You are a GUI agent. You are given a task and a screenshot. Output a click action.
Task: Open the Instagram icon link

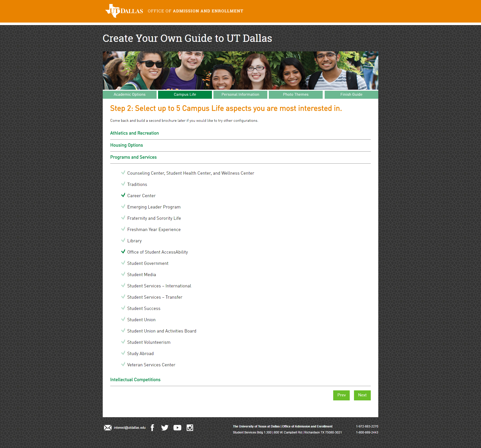pos(190,428)
